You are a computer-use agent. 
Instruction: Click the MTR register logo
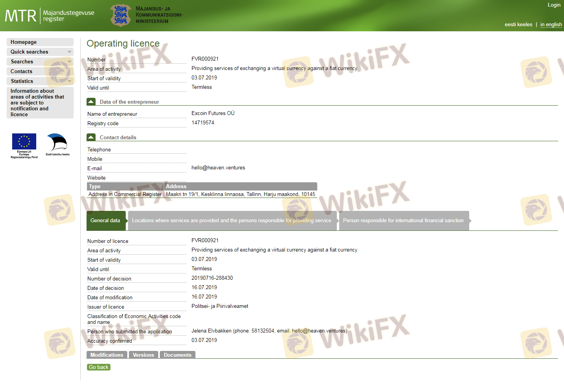point(49,16)
